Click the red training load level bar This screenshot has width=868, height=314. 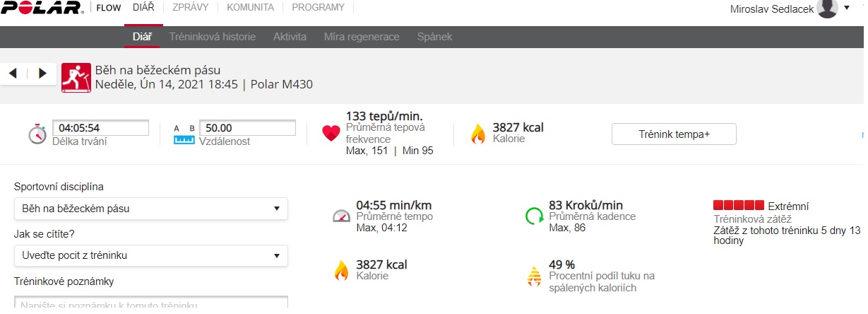(739, 206)
